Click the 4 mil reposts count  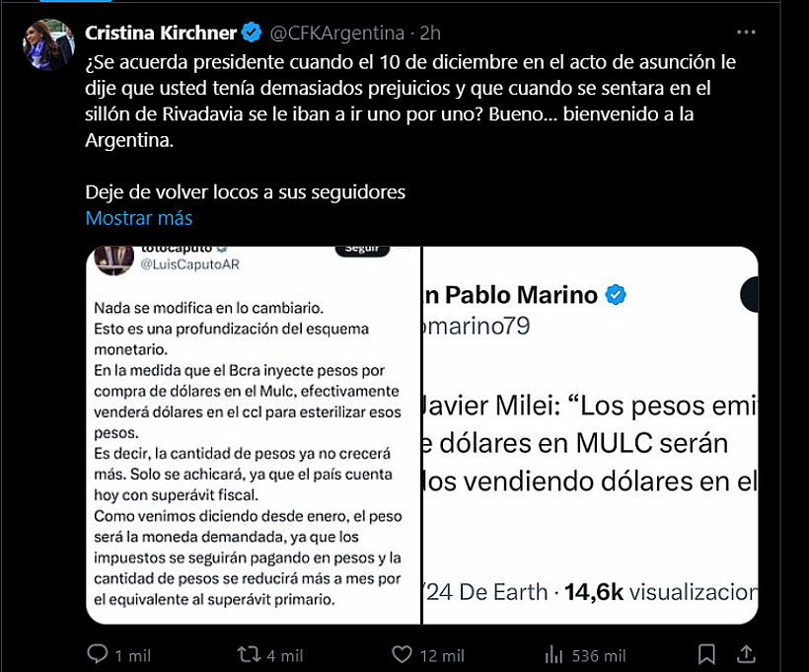point(285,656)
